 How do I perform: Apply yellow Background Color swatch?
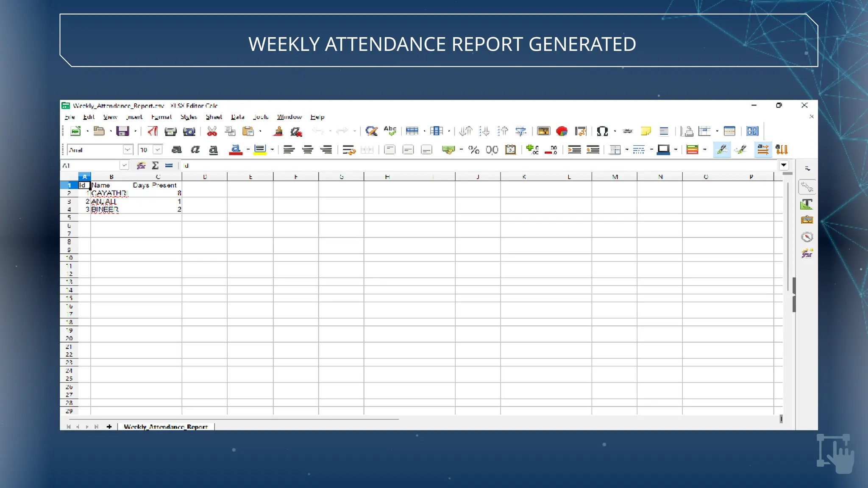coord(260,150)
